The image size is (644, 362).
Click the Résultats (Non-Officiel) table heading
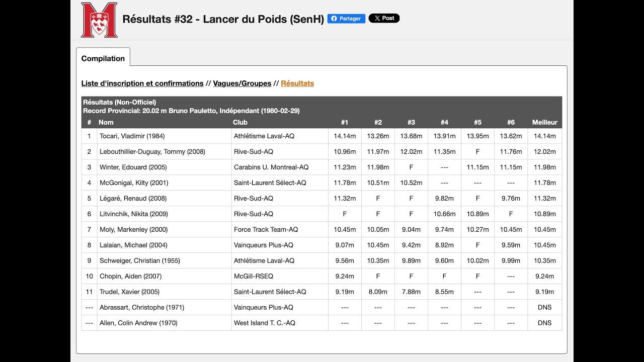tap(119, 103)
